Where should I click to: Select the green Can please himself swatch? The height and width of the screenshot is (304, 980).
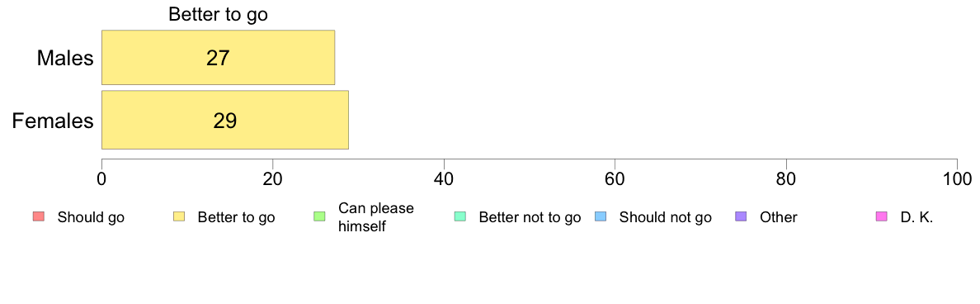tap(318, 217)
